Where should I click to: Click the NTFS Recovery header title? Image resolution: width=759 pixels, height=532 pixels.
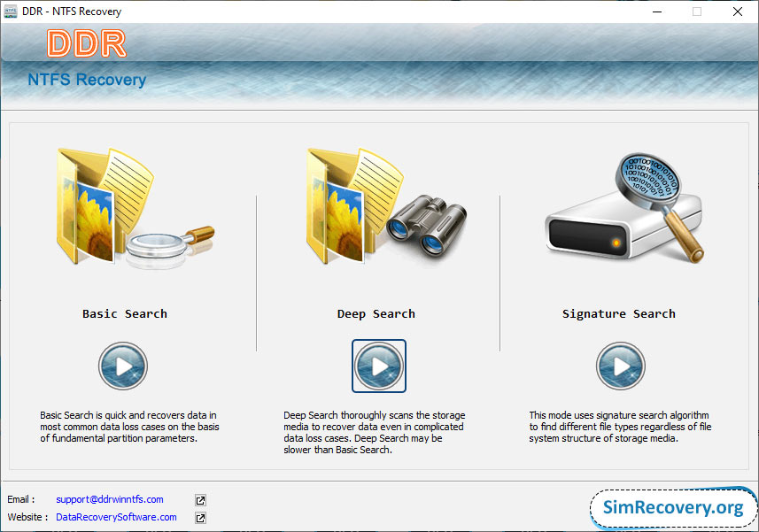pyautogui.click(x=87, y=80)
